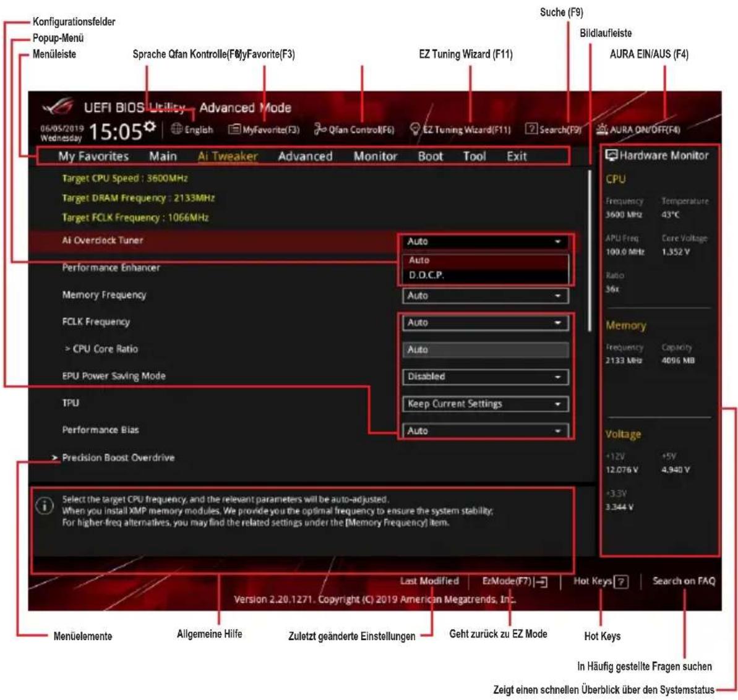Open the Ai Overclock Tuner dropdown

click(x=485, y=241)
